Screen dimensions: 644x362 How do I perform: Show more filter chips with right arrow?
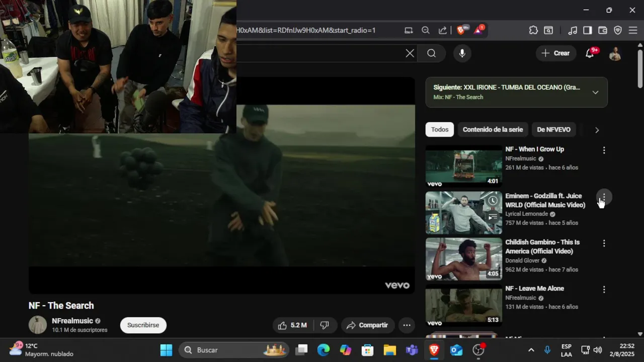(x=597, y=130)
